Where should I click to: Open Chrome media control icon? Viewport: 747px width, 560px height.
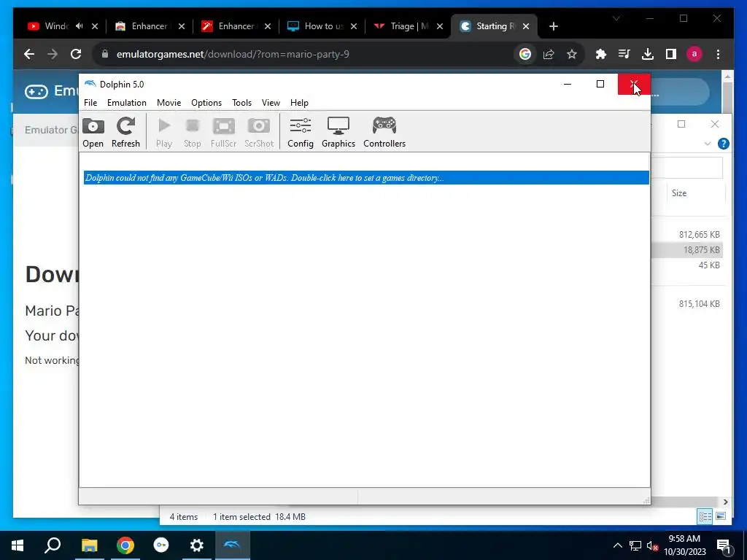[624, 54]
